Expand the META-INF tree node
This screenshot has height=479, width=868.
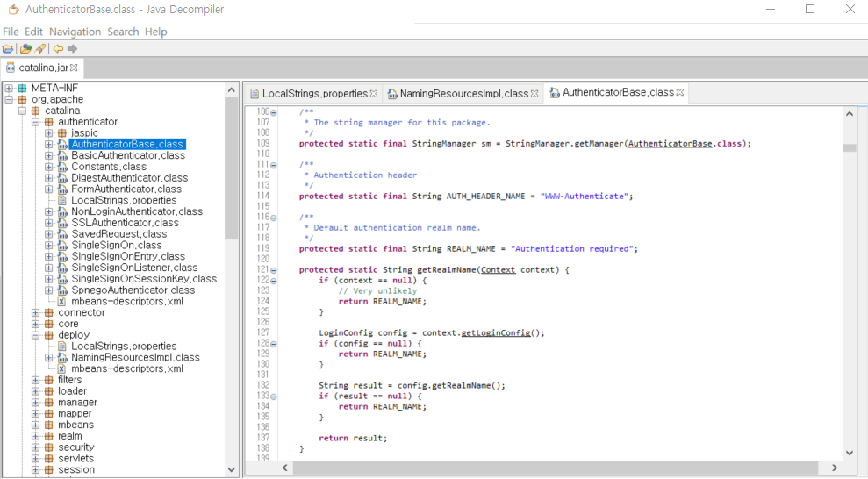(x=9, y=88)
